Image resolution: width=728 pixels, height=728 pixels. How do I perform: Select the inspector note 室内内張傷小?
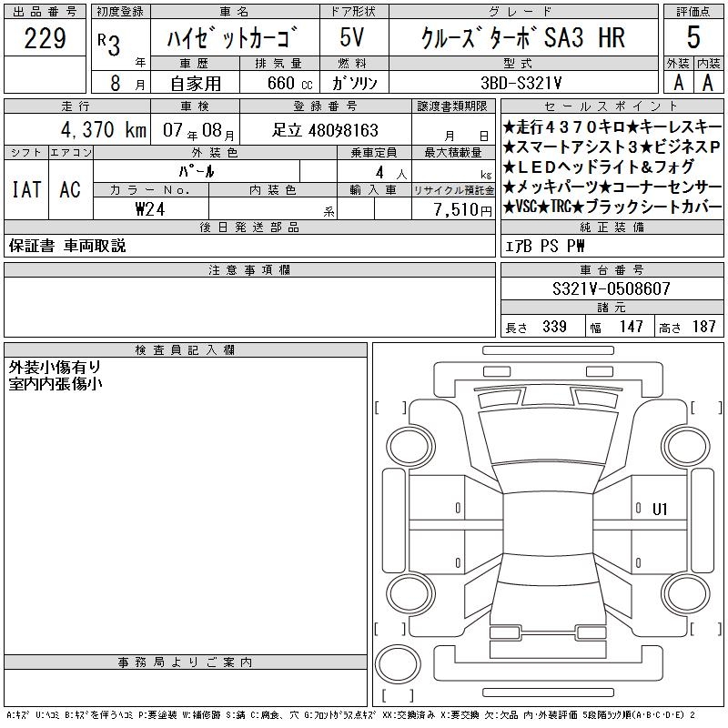pyautogui.click(x=56, y=384)
